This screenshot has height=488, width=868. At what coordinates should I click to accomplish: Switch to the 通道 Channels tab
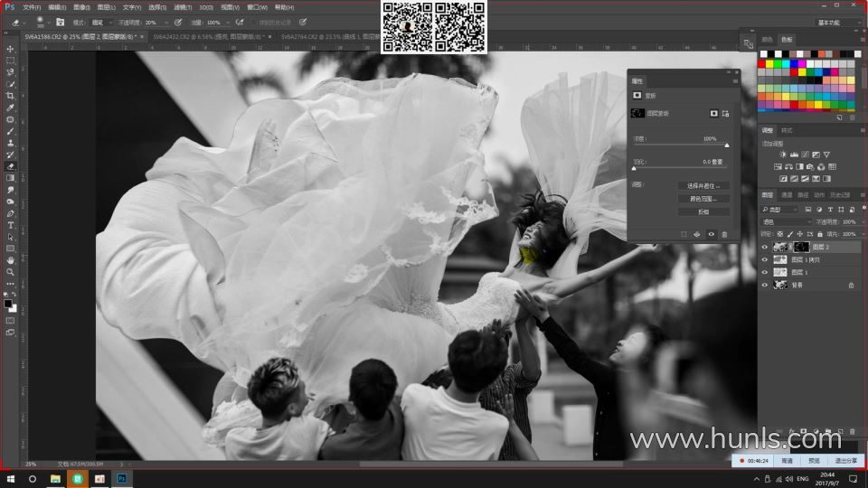(x=786, y=195)
